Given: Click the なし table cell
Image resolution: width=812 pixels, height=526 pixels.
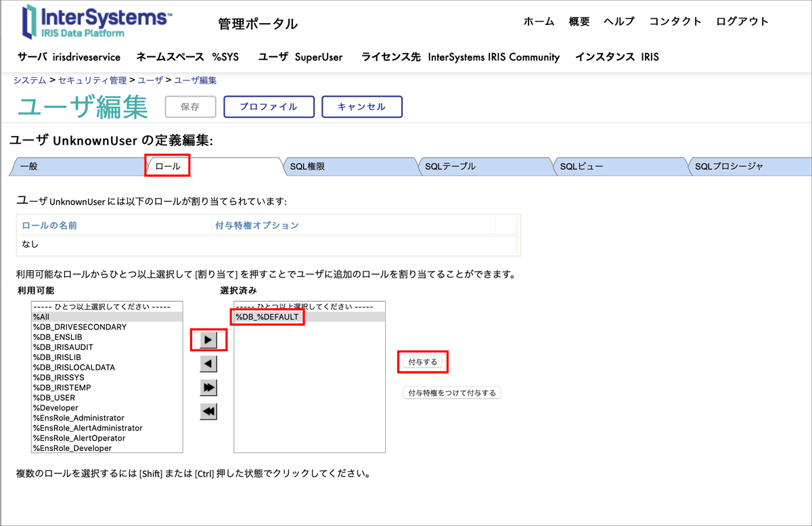Looking at the screenshot, I should [30, 244].
